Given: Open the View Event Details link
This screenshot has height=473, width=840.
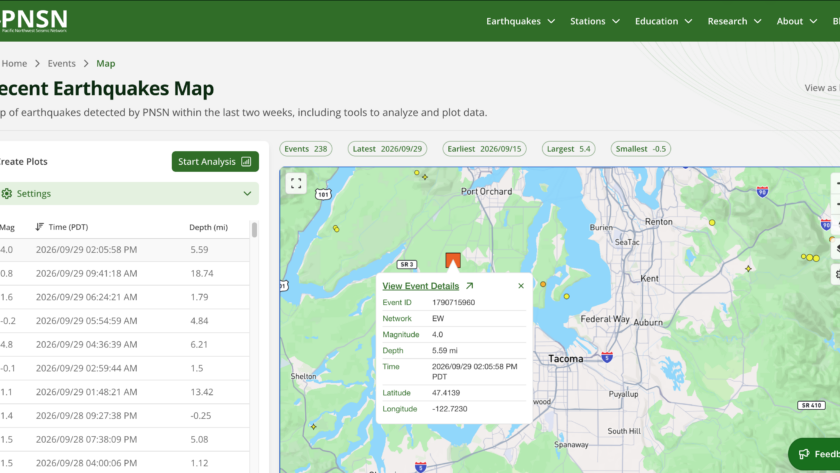Looking at the screenshot, I should pyautogui.click(x=421, y=286).
